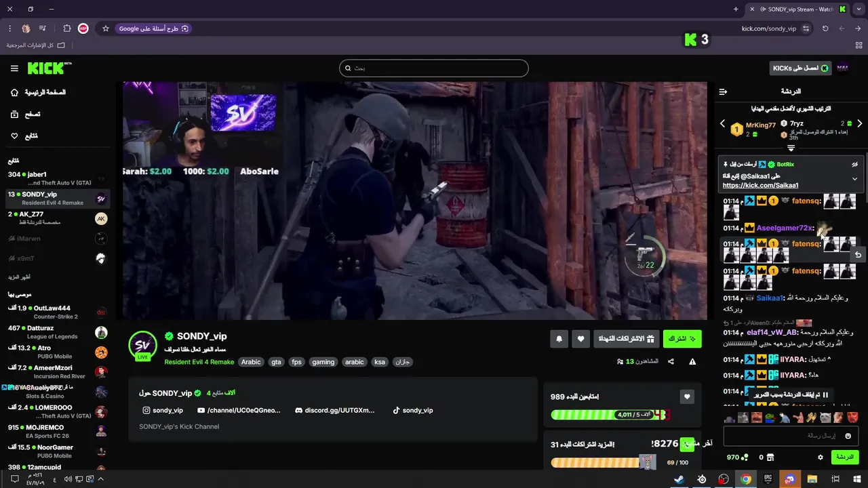Go to next gifter leaderboard page

click(x=859, y=124)
